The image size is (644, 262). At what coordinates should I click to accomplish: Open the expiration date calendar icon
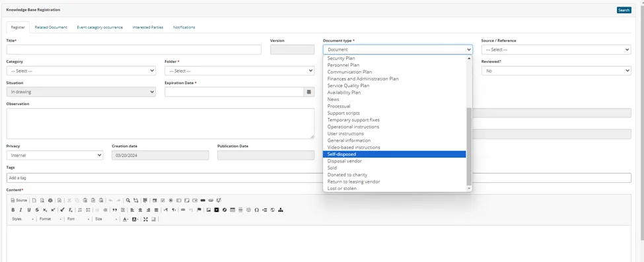(x=309, y=92)
